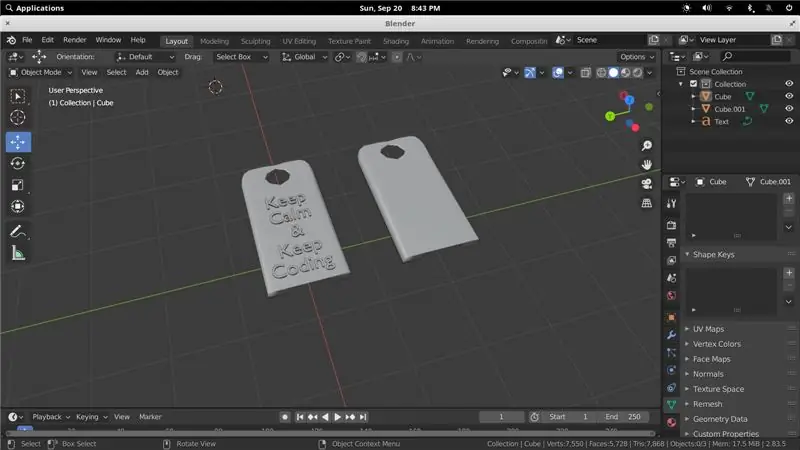
Task: Select the Measure tool
Action: point(18,253)
